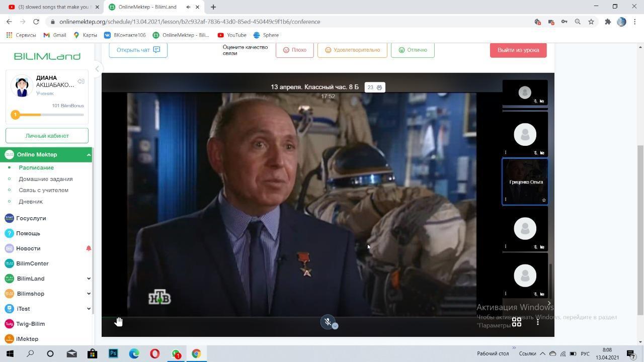This screenshot has height=362, width=644.
Task: Open microphone options dropdown arrow
Action: [x=335, y=326]
